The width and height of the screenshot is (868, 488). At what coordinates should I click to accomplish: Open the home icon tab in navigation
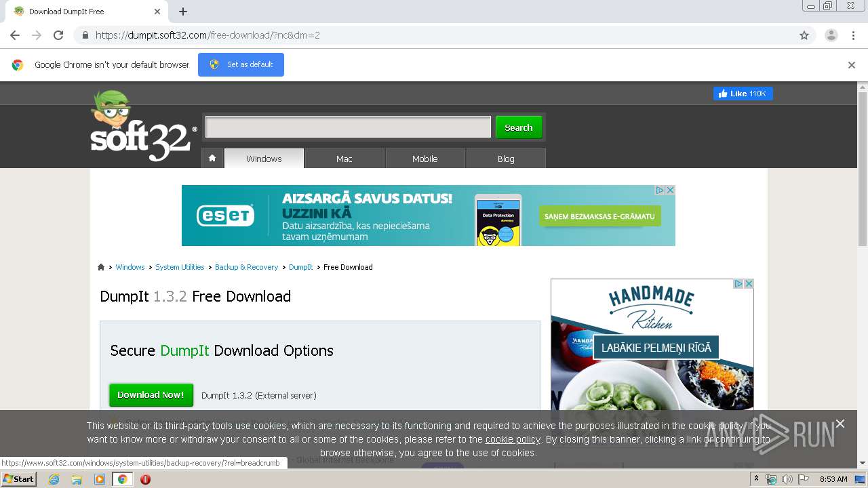click(212, 158)
